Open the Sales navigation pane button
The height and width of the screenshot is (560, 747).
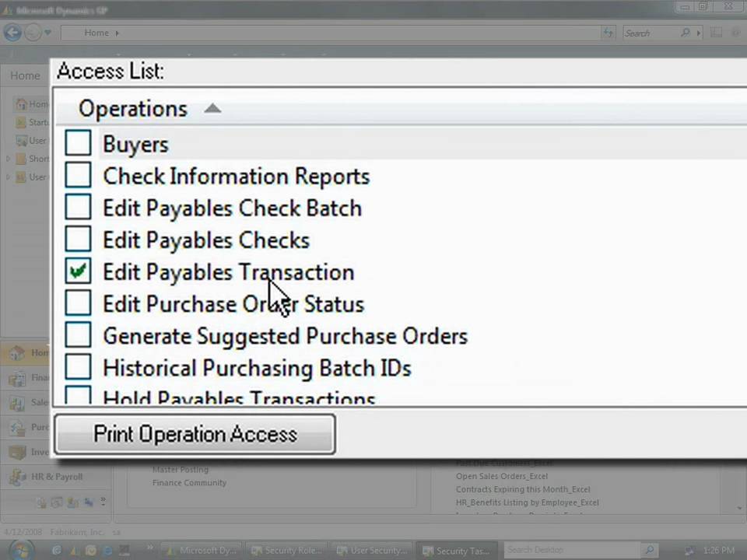tap(26, 403)
